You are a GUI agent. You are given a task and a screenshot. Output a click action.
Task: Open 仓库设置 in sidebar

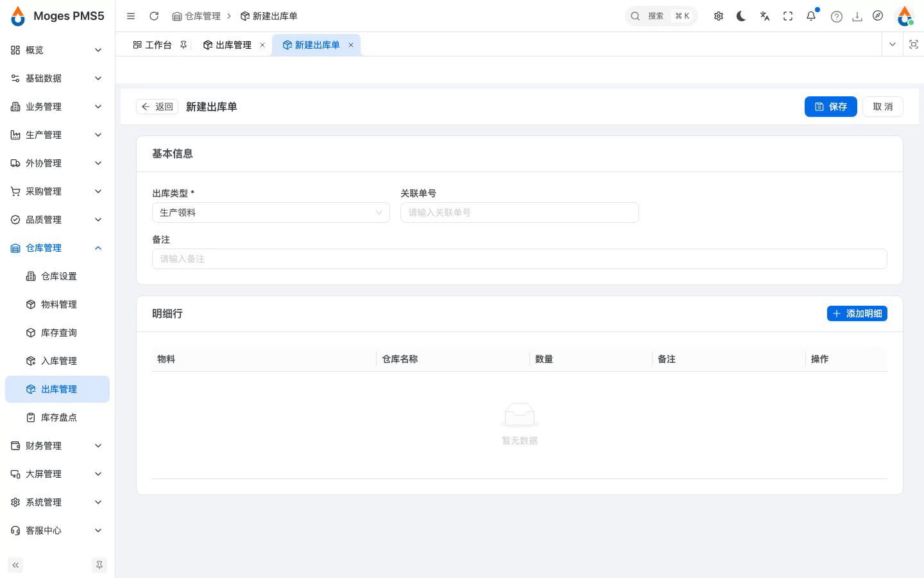56,276
